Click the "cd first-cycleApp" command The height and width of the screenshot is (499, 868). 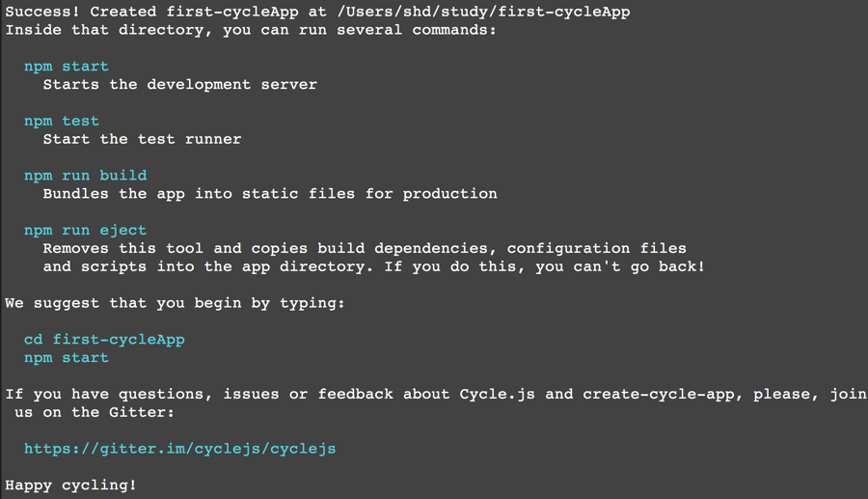(104, 340)
